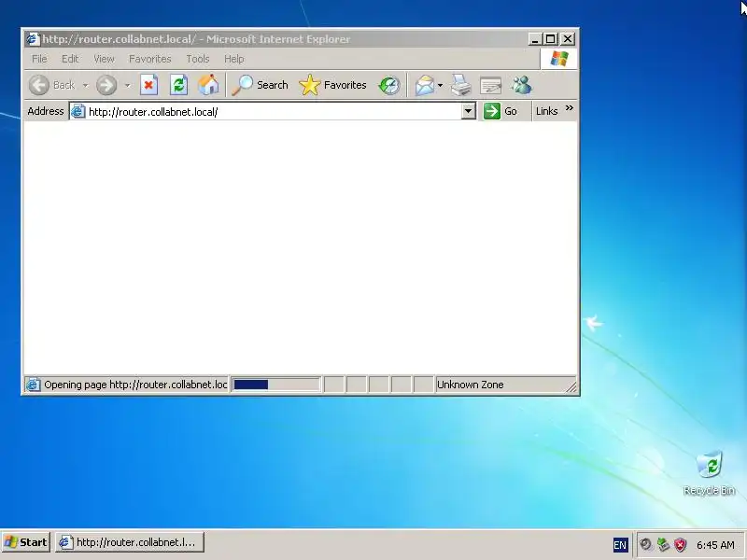The image size is (747, 560).
Task: Open the address bar dropdown arrow
Action: [x=469, y=111]
